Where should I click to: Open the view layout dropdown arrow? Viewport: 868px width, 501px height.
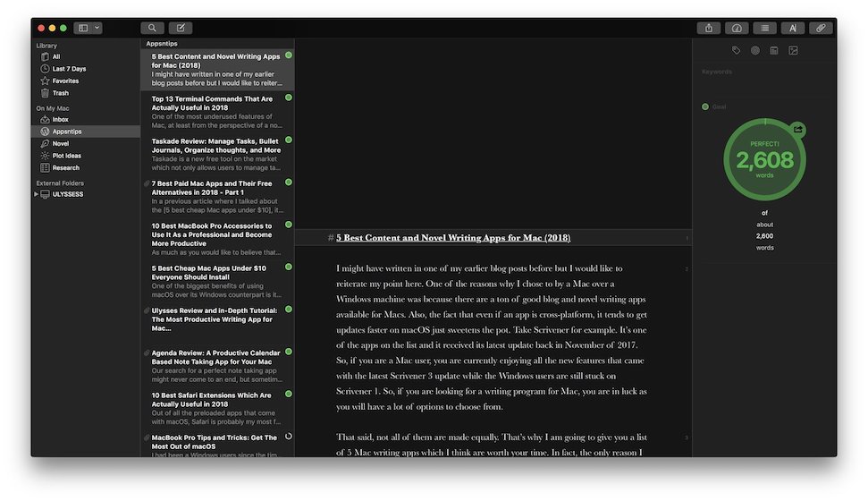click(97, 28)
